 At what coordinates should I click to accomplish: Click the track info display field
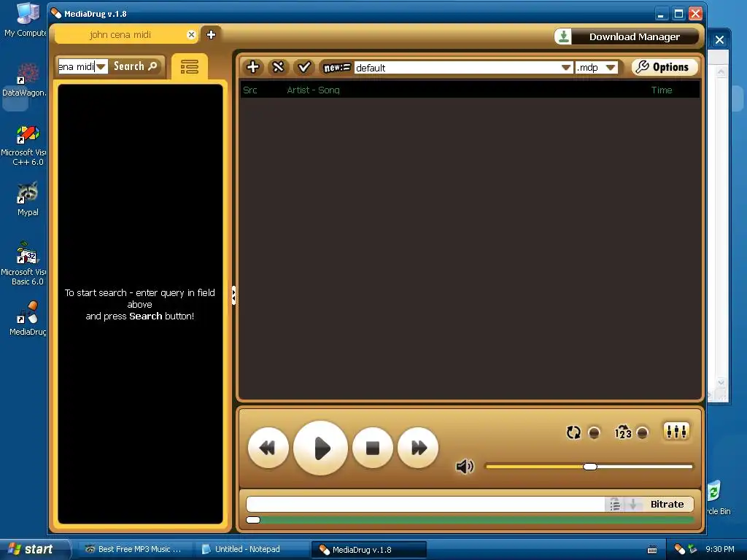pos(425,505)
